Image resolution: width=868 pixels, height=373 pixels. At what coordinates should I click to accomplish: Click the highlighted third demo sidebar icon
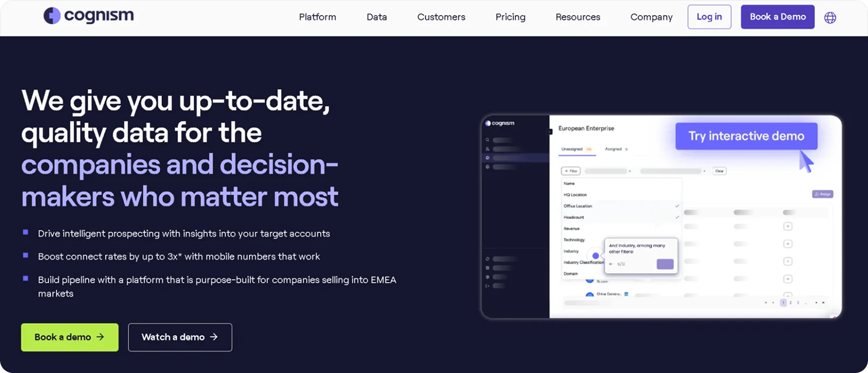click(x=487, y=158)
